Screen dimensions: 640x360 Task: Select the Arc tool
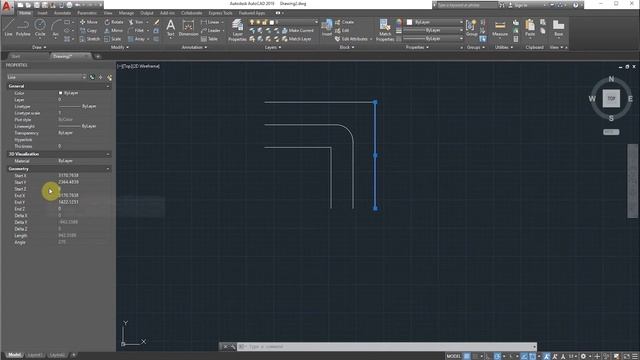coord(56,29)
